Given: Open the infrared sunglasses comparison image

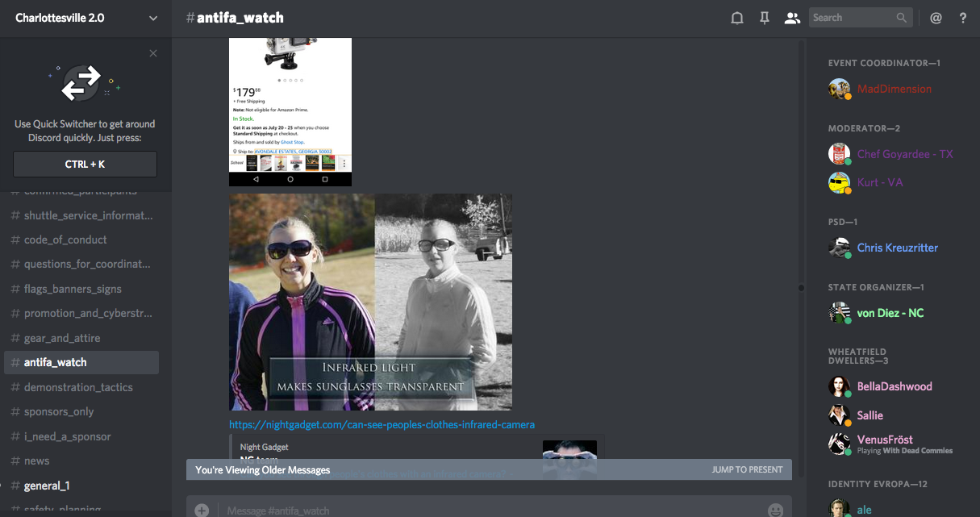Looking at the screenshot, I should [370, 302].
